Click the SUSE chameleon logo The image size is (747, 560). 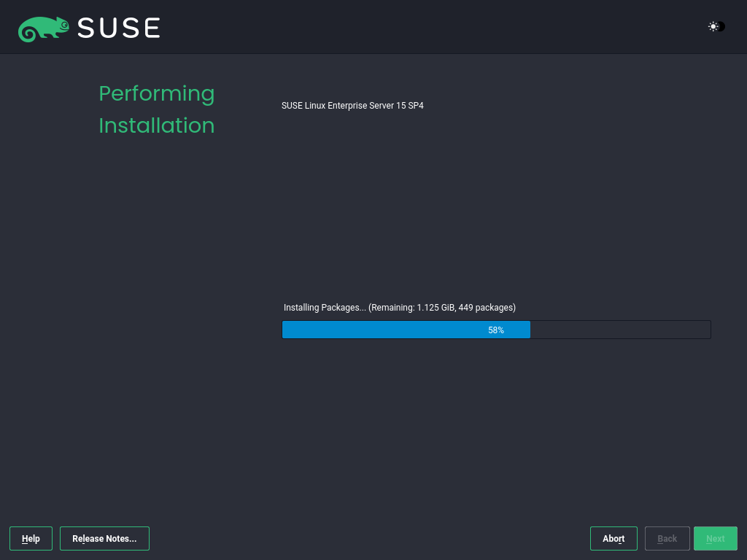[x=43, y=28]
